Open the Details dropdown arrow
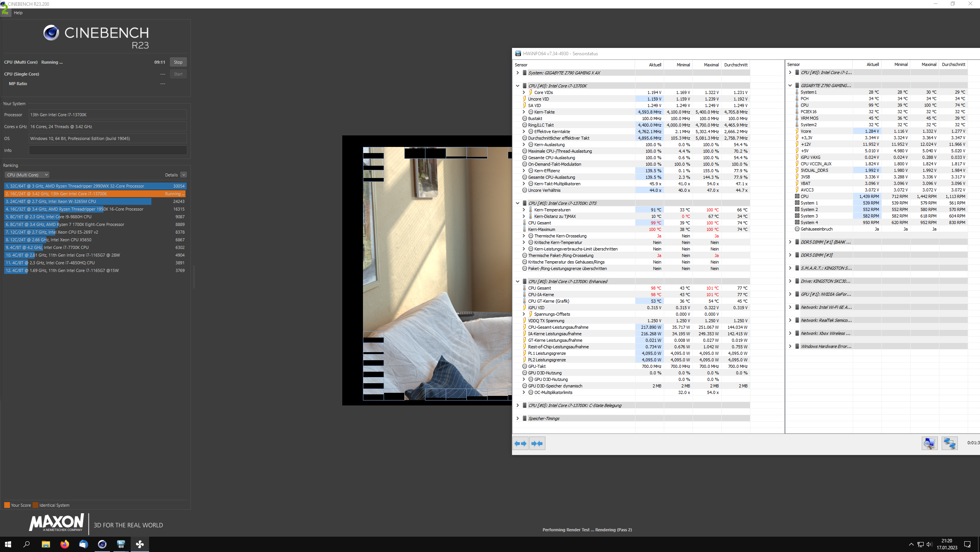Viewport: 980px width, 552px height. click(184, 175)
